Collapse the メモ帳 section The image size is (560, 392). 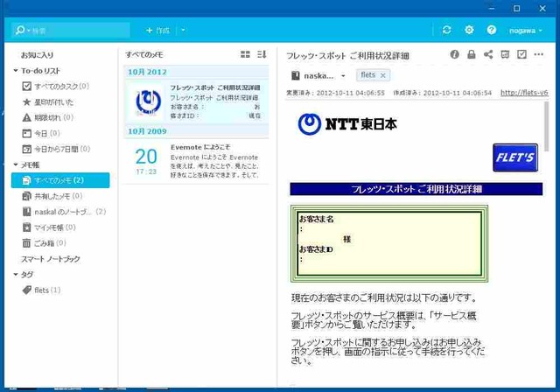coord(16,165)
